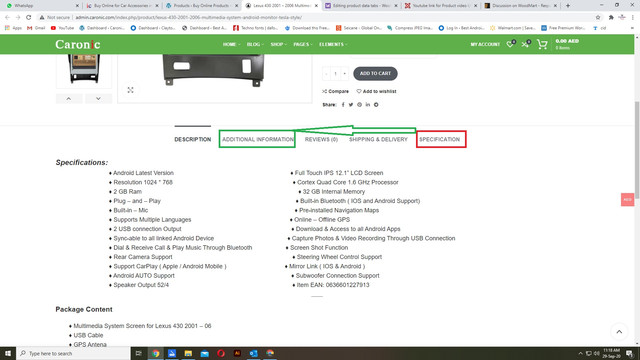This screenshot has width=640, height=360.
Task: Open Chrome extensions puzzle icon
Action: pos(611,18)
